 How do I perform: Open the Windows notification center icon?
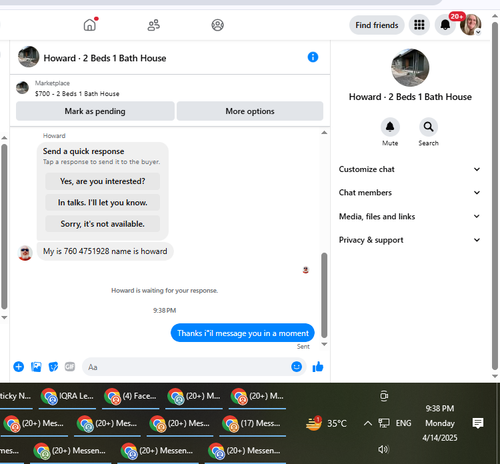pos(478,423)
